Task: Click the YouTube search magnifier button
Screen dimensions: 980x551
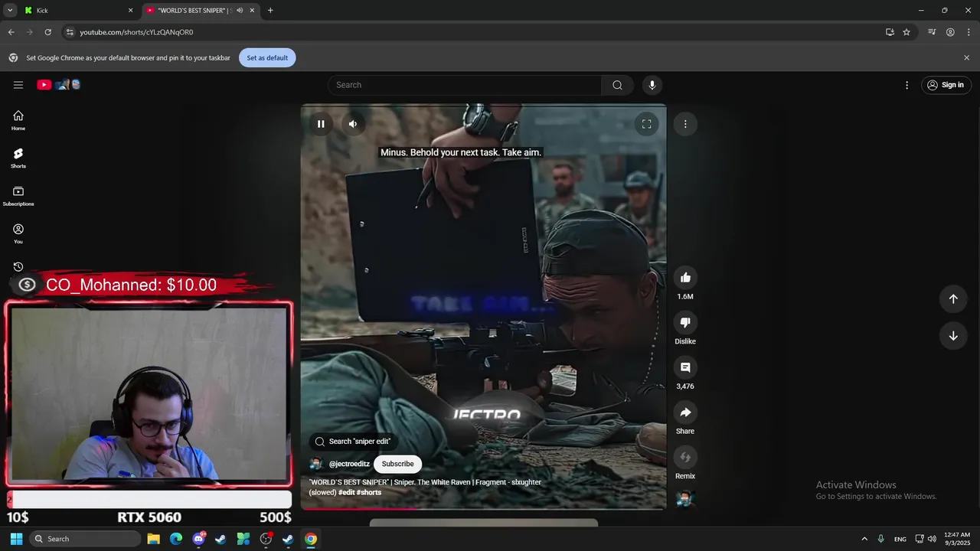Action: click(x=617, y=85)
